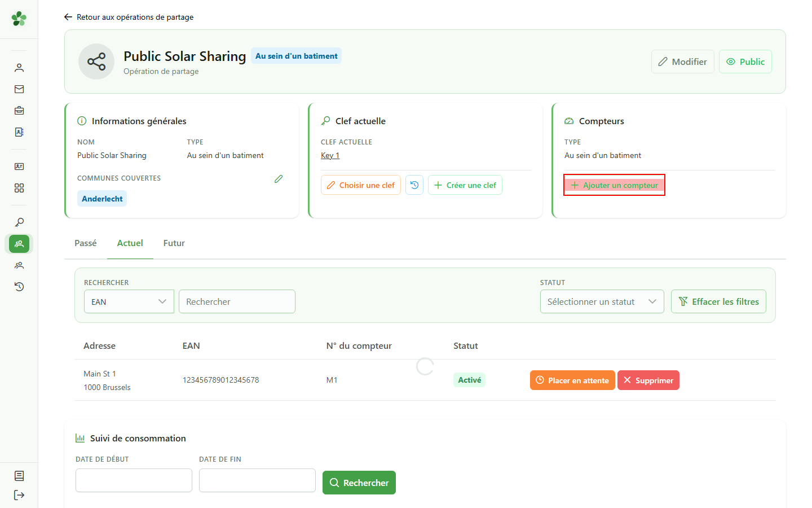
Task: Click the green leaf app logo
Action: pyautogui.click(x=19, y=19)
